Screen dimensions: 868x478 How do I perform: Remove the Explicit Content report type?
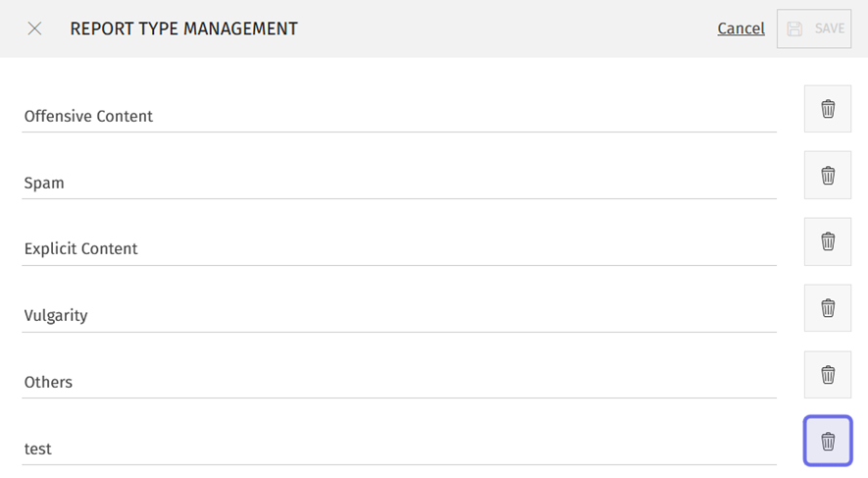pyautogui.click(x=828, y=241)
